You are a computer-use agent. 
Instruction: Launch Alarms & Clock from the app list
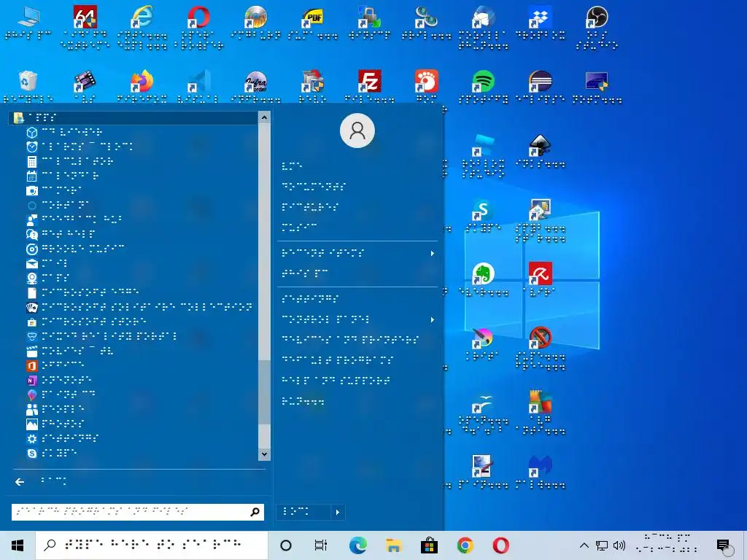(80, 147)
